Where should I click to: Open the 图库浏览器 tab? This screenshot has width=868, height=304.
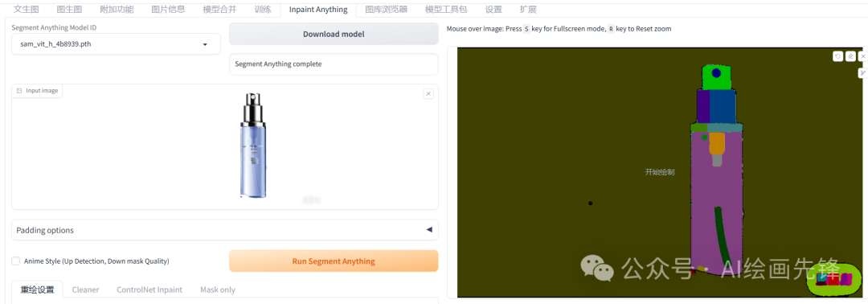point(387,10)
